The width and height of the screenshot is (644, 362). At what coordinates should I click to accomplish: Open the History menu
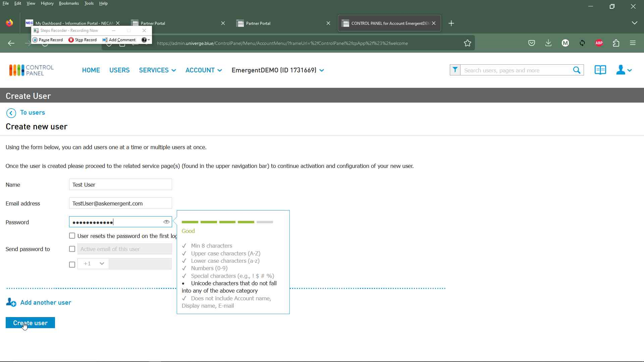point(47,3)
